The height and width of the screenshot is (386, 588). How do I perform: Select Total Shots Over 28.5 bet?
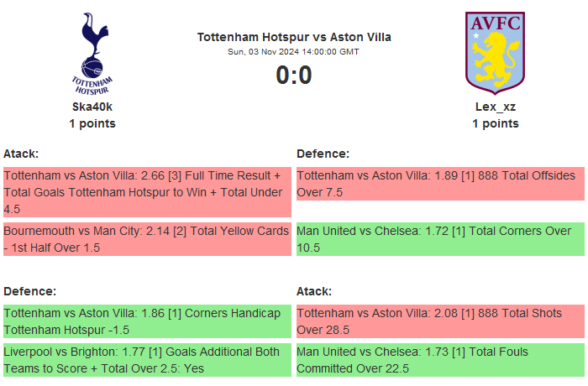pos(440,321)
